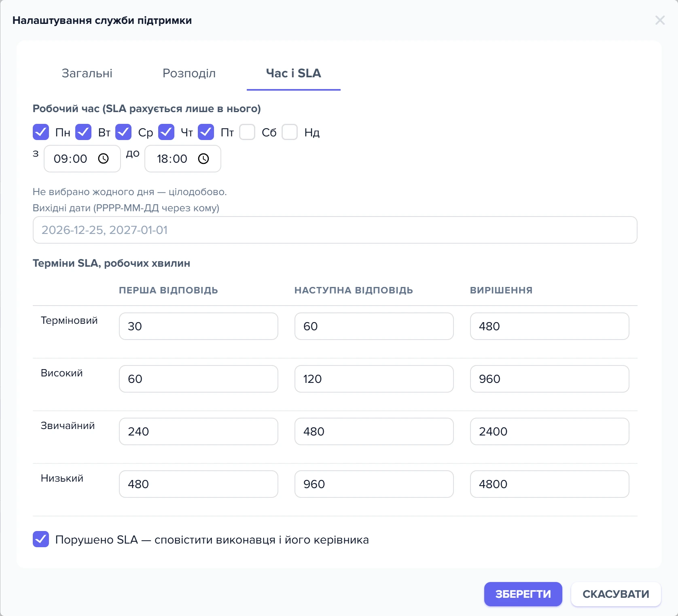This screenshot has width=678, height=616.
Task: Enable the Сб working day checkbox
Action: [247, 132]
